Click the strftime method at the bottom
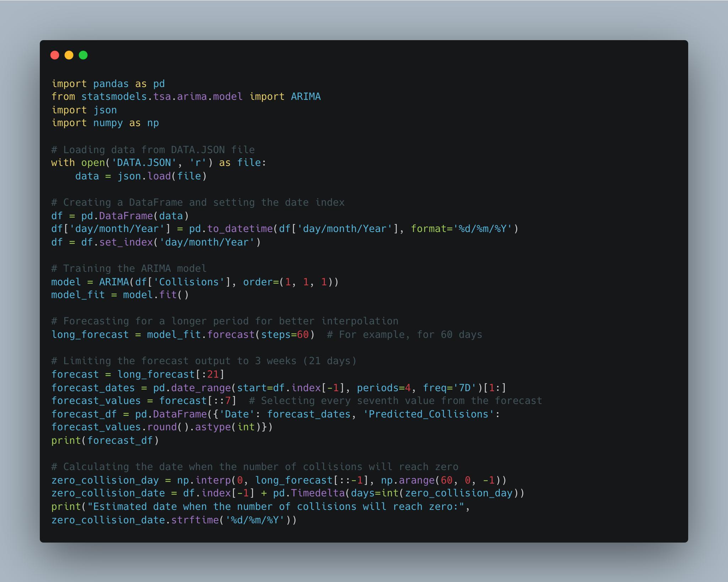Screen dimensions: 728x582 pyautogui.click(x=195, y=520)
